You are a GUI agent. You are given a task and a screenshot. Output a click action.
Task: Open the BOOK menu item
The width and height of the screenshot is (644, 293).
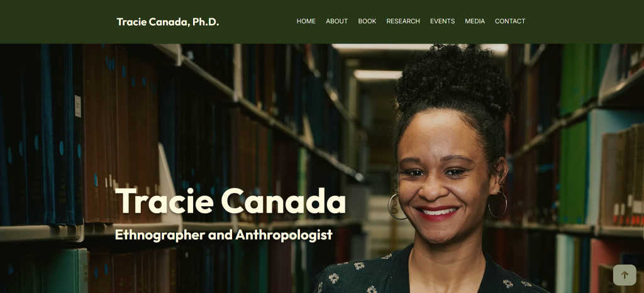[367, 21]
